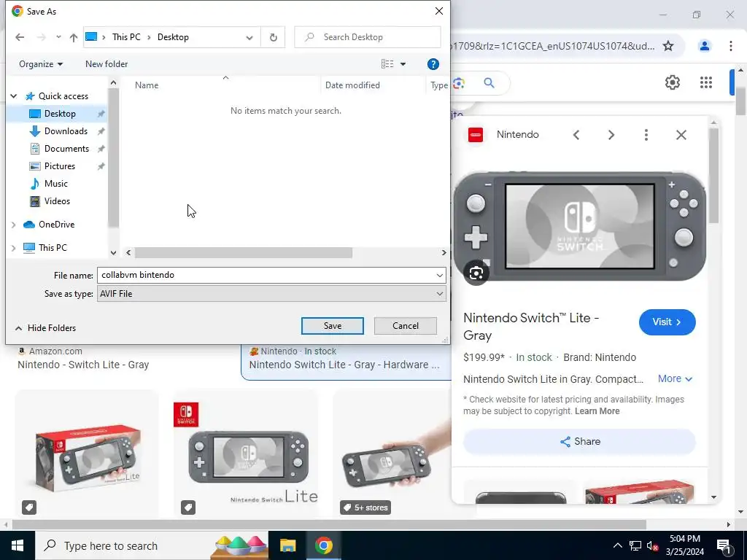Collapse Quick access tree node
Viewport: 747px width, 560px height.
point(14,96)
